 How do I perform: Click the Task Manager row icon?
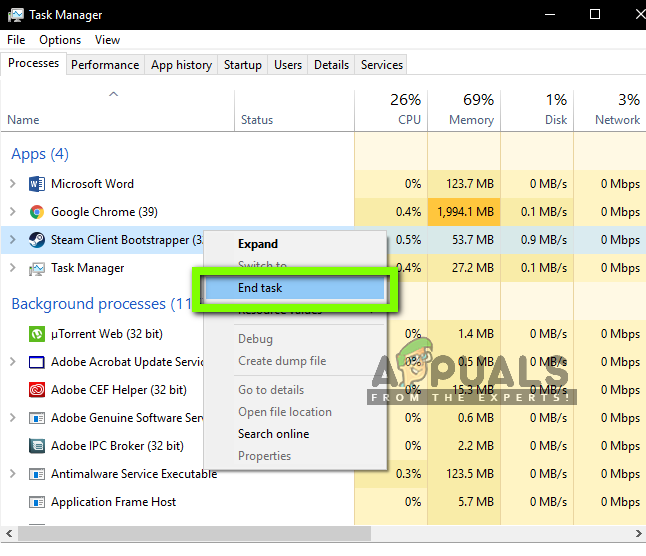point(37,269)
